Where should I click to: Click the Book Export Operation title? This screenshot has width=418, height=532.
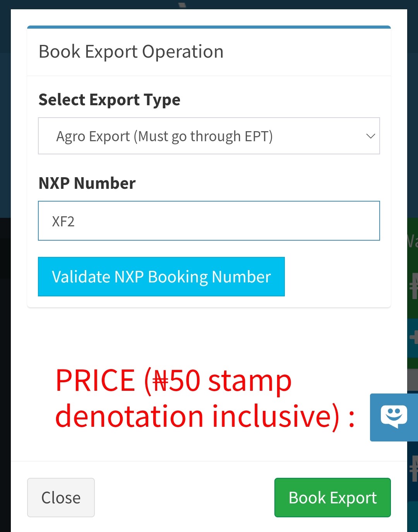(131, 51)
